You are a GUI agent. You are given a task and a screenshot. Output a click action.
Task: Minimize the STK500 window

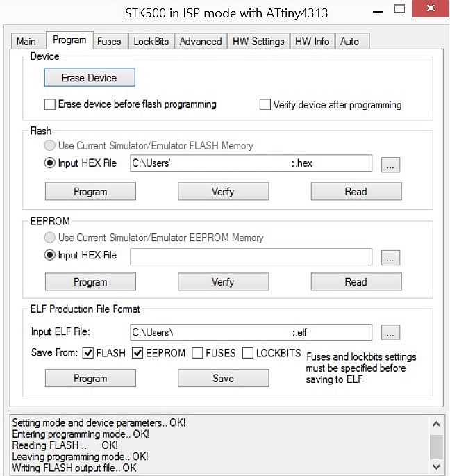click(378, 12)
